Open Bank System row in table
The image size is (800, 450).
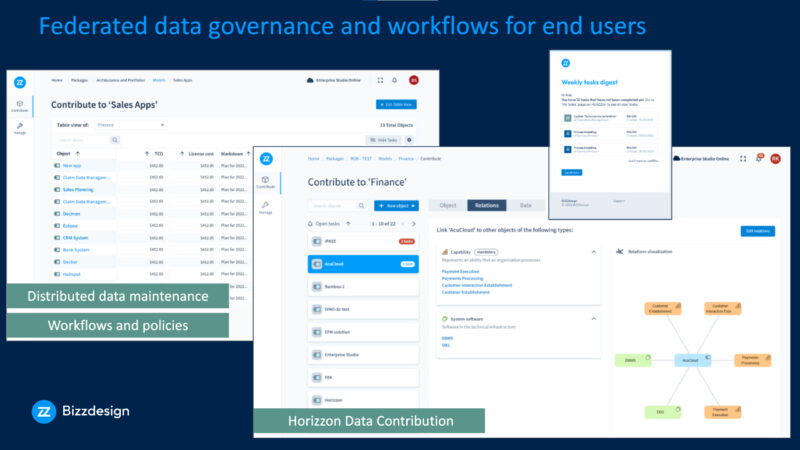point(76,250)
